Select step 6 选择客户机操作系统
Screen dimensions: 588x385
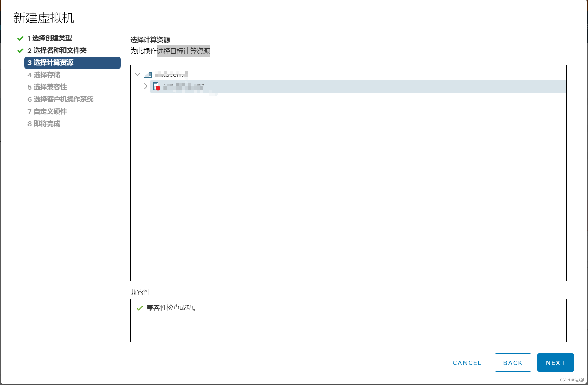tap(60, 99)
